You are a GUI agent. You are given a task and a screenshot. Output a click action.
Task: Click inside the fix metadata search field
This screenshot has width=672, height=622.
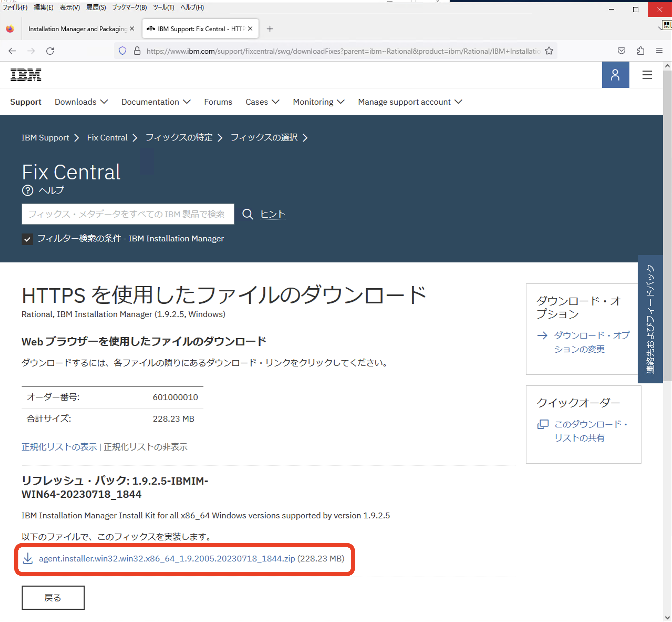128,215
